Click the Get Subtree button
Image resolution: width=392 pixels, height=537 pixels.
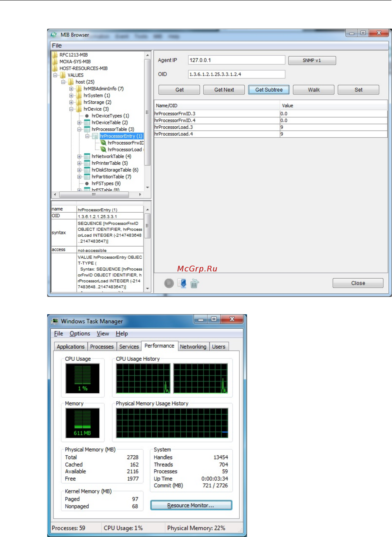(x=269, y=90)
